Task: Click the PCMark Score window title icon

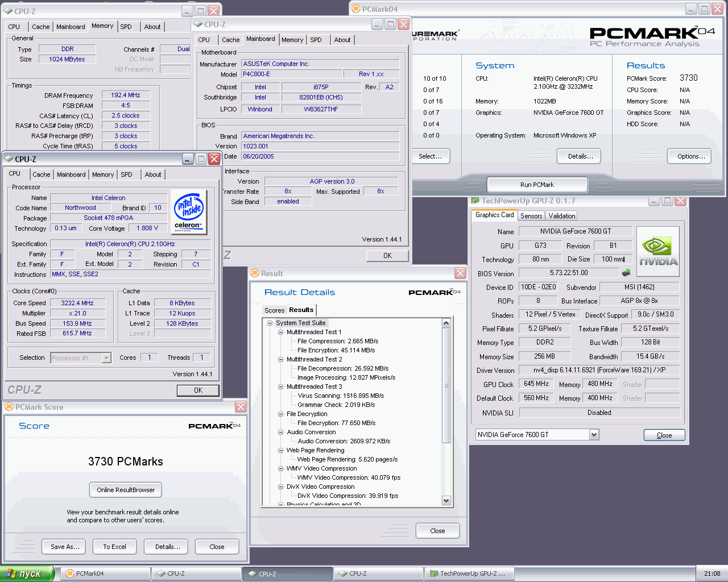Action: click(9, 407)
